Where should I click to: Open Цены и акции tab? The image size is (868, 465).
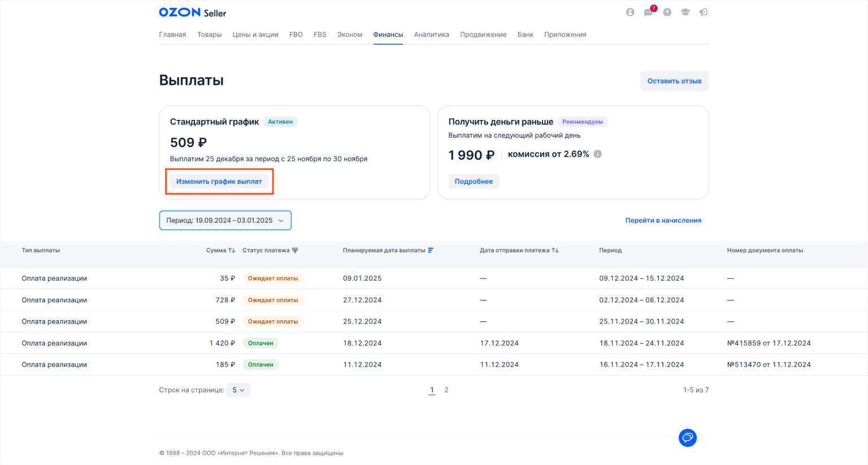(255, 35)
